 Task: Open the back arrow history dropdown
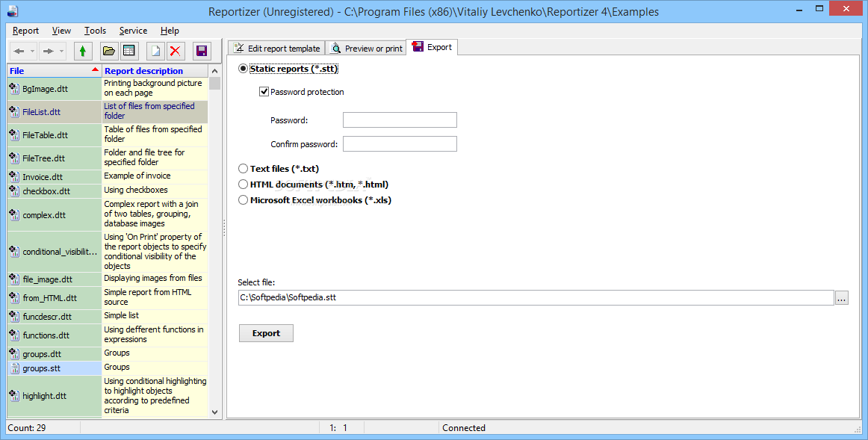pos(33,52)
